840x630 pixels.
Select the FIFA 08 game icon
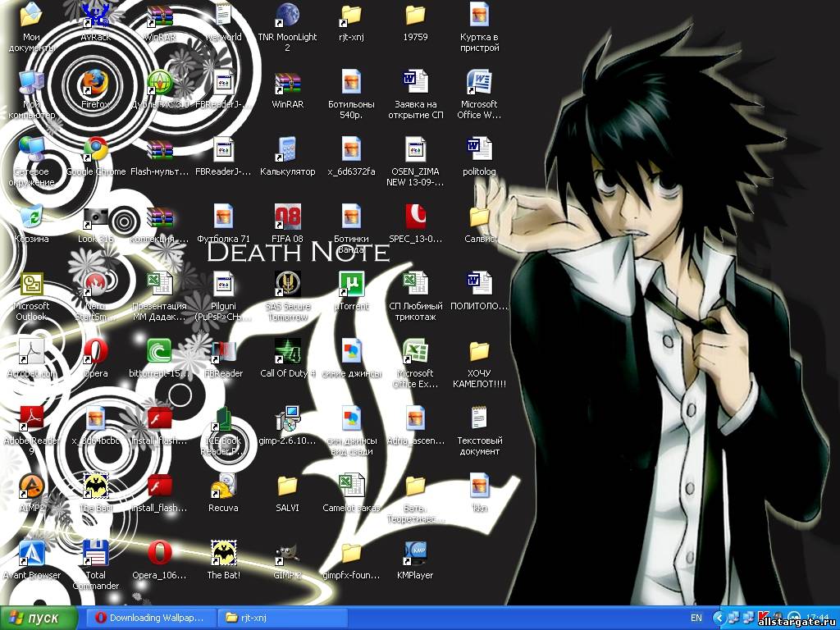pyautogui.click(x=287, y=217)
